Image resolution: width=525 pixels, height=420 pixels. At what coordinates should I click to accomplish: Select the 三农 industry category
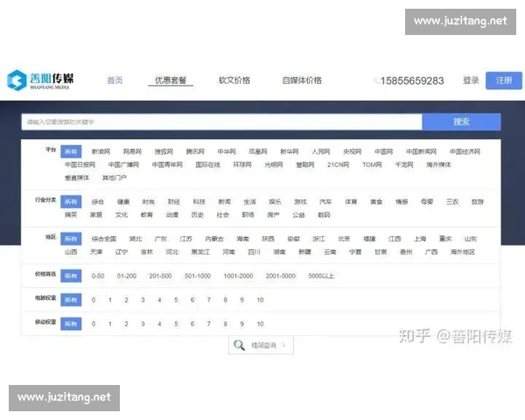tap(452, 202)
